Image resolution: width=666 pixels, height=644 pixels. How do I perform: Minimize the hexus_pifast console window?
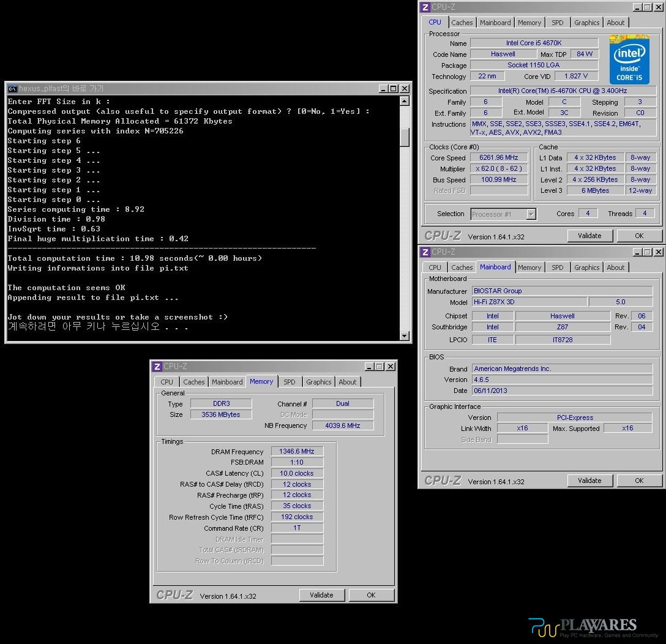(x=383, y=88)
